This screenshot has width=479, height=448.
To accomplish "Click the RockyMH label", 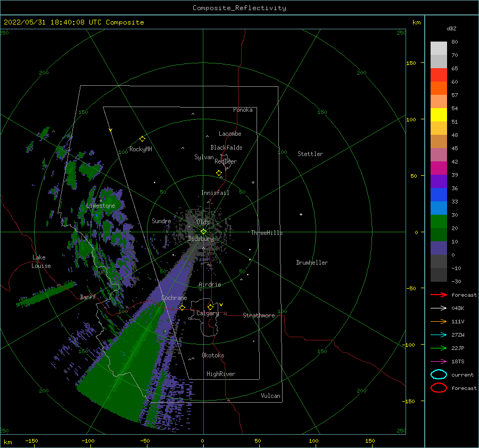I will (141, 149).
